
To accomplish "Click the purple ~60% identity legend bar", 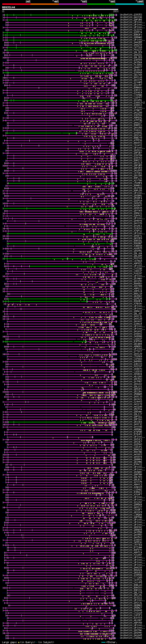I will pyautogui.click(x=73, y=4).
